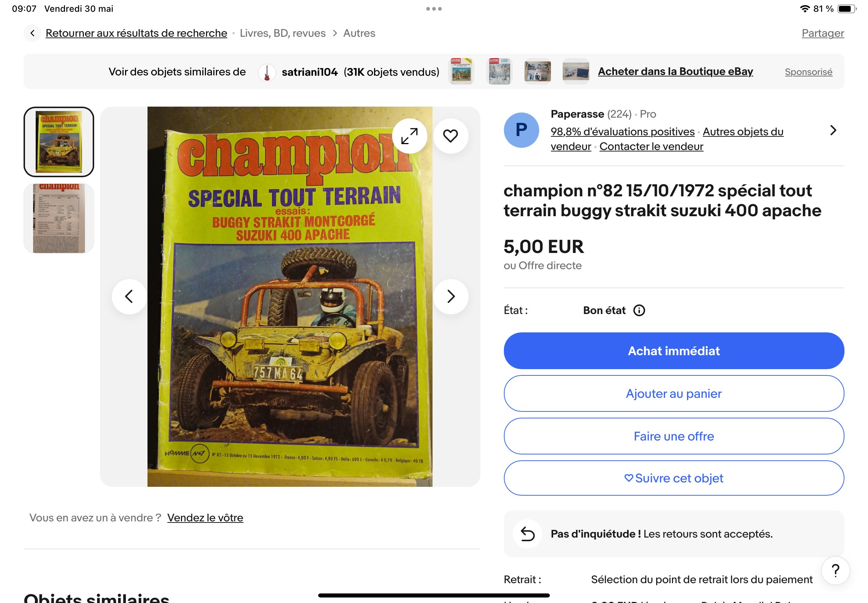Image resolution: width=868 pixels, height=603 pixels.
Task: Toggle Suivre cet objet watch button
Action: [674, 478]
